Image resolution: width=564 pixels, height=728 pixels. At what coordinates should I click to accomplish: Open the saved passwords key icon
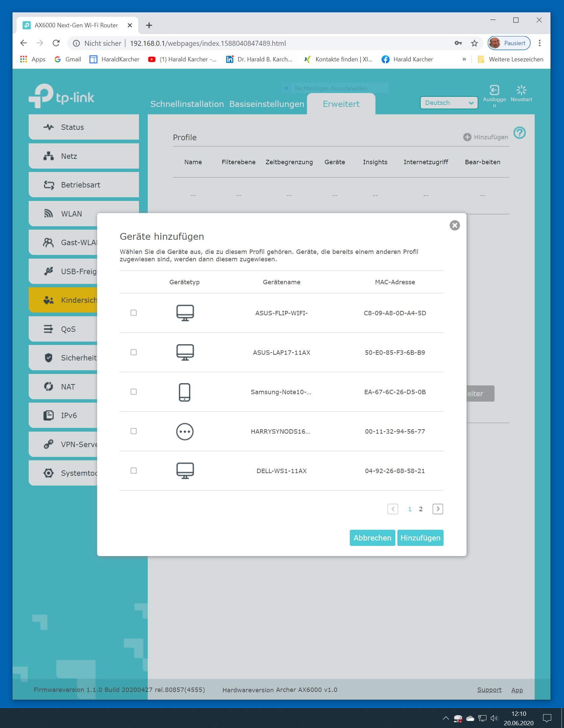(458, 43)
